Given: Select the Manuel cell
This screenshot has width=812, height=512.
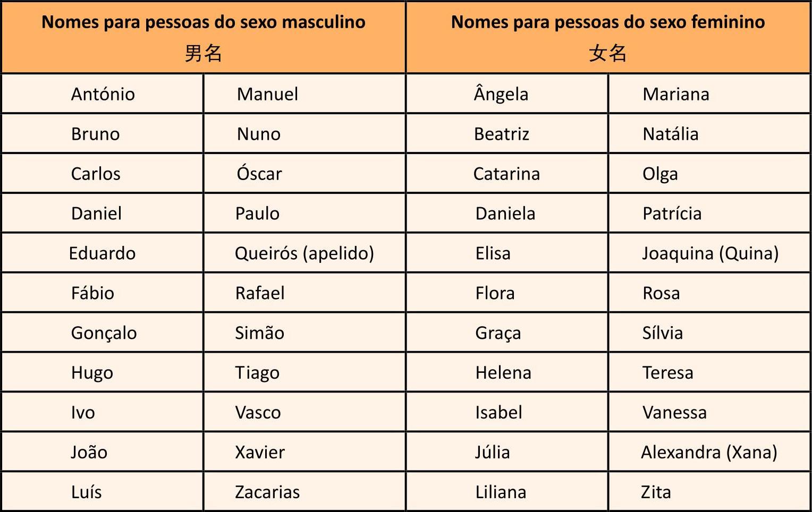Looking at the screenshot, I should 267,94.
